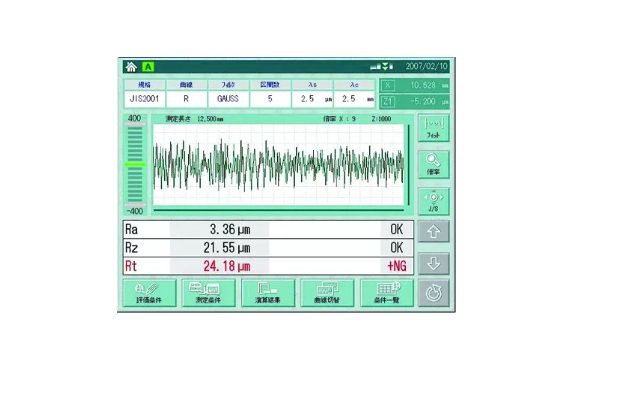Click the up arrow button
Screen dimensions: 622x400
pyautogui.click(x=434, y=231)
